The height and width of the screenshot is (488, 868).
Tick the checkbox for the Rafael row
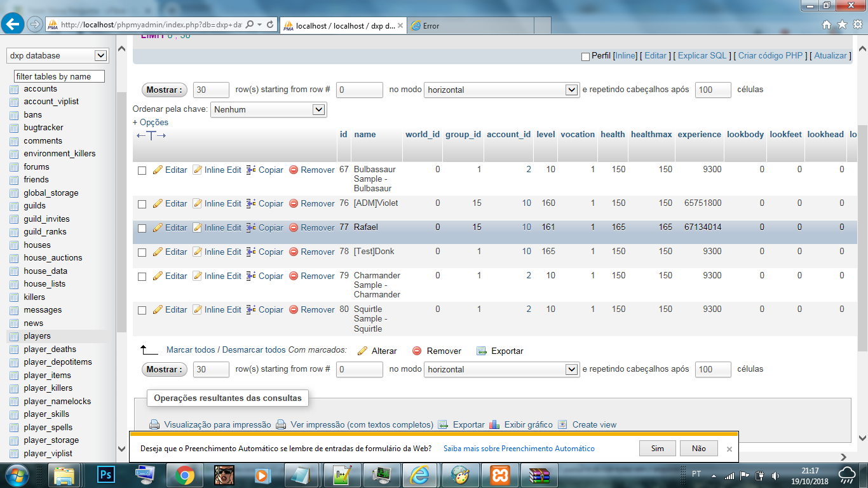pos(142,228)
